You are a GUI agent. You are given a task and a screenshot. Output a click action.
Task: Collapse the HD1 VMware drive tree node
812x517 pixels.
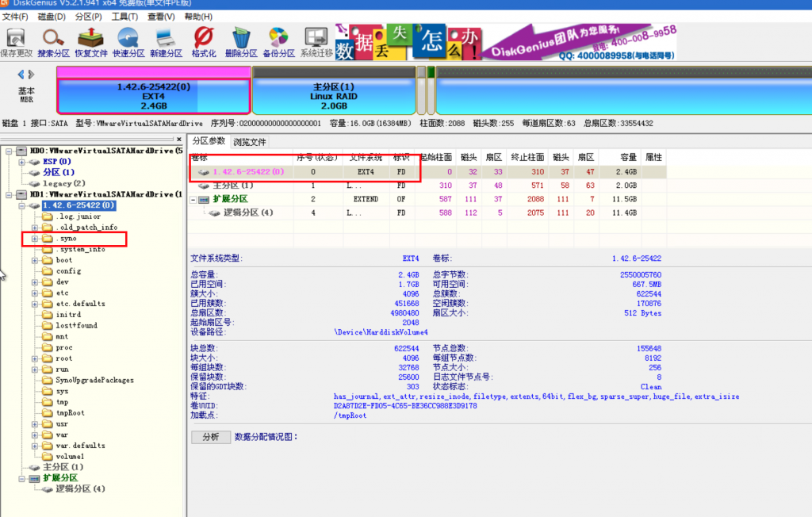tap(9, 195)
